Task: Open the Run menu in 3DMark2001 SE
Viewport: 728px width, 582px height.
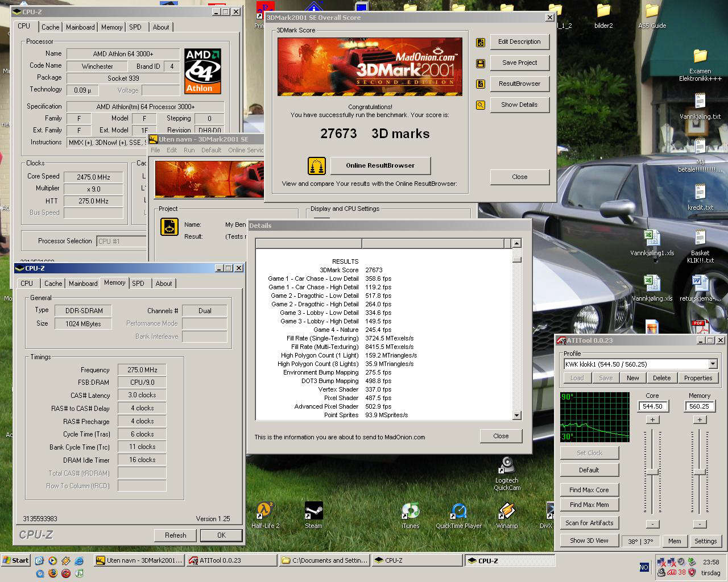Action: (189, 150)
